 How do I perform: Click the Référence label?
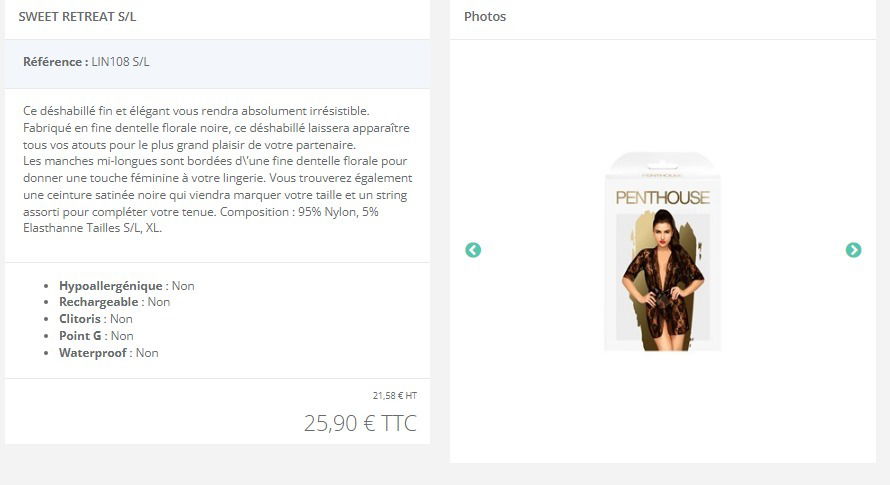[56, 61]
